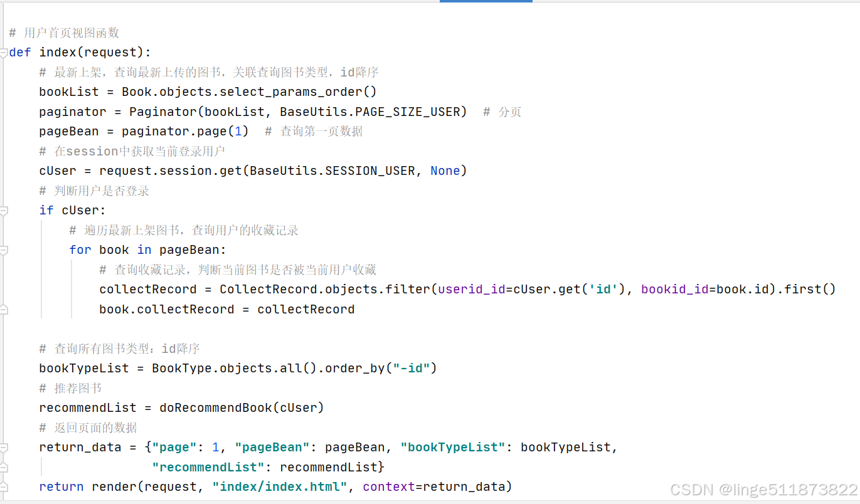Image resolution: width=860 pixels, height=504 pixels.
Task: Click the "index/index.html" template string
Action: (280, 486)
